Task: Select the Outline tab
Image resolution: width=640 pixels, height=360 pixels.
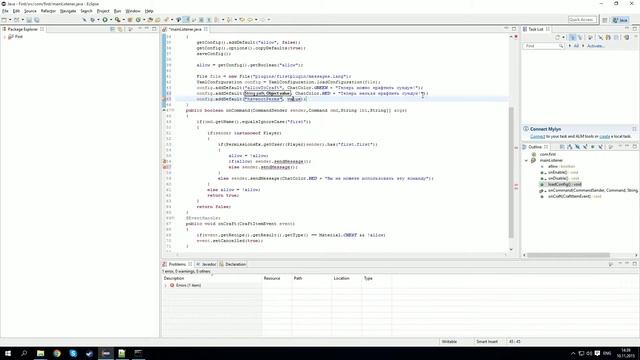Action: pyautogui.click(x=535, y=147)
